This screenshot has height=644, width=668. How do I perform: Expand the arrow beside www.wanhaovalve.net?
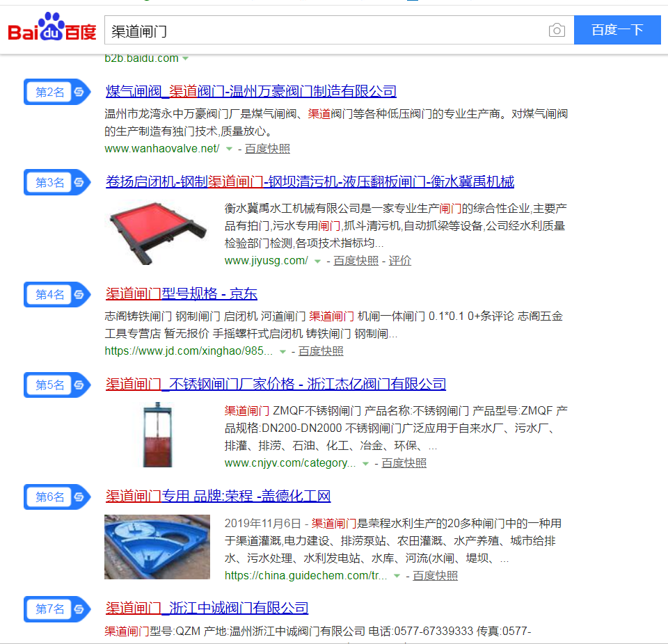(x=229, y=149)
